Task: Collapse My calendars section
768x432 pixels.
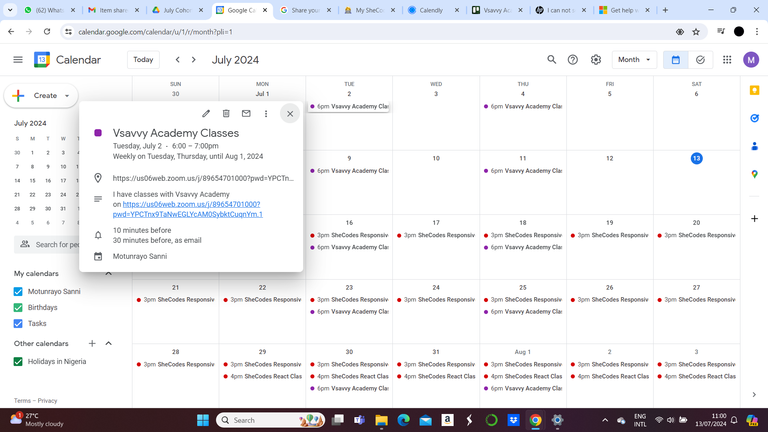Action: coord(109,273)
